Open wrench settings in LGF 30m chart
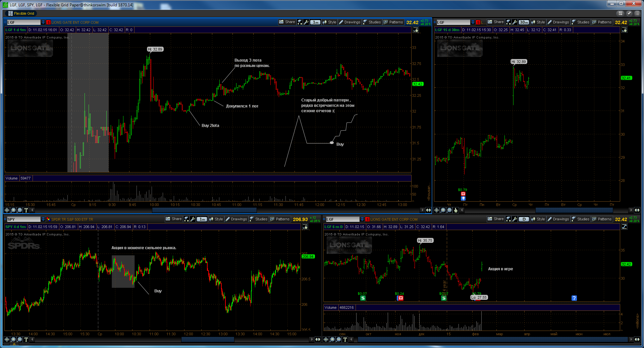This screenshot has height=348, width=644. coord(515,22)
